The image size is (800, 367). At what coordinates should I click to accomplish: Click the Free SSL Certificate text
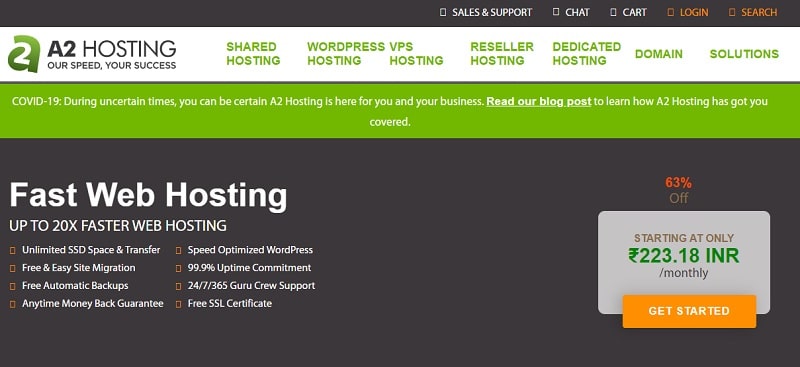click(230, 304)
